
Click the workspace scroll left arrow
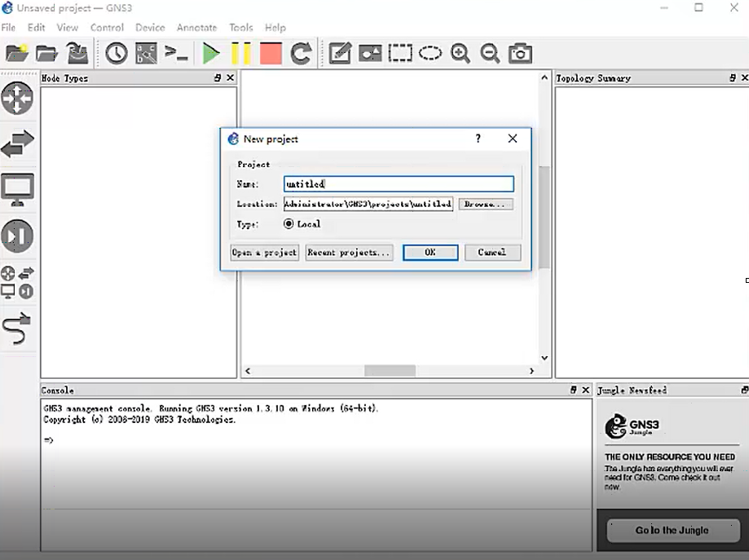(x=248, y=371)
